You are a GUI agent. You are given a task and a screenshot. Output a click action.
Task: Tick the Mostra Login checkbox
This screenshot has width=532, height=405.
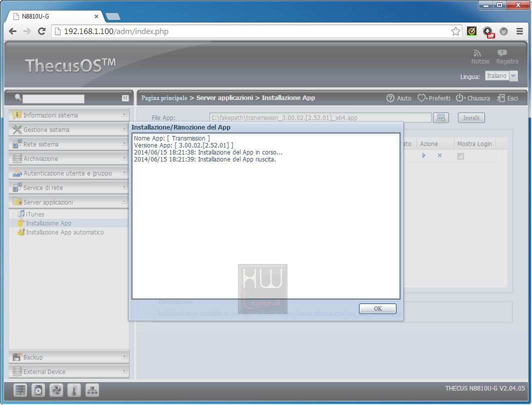[x=460, y=156]
